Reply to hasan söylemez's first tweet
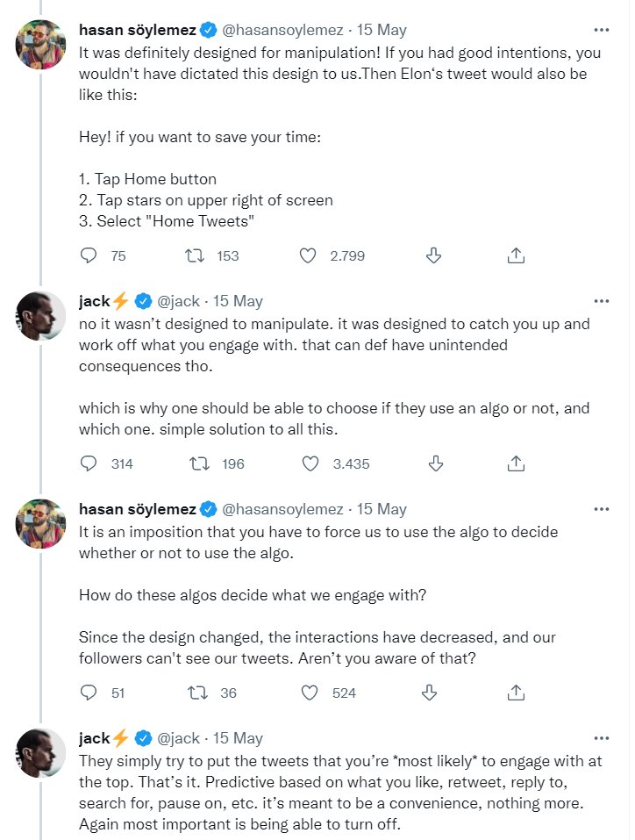Viewport: 635px width, 840px height. click(88, 255)
